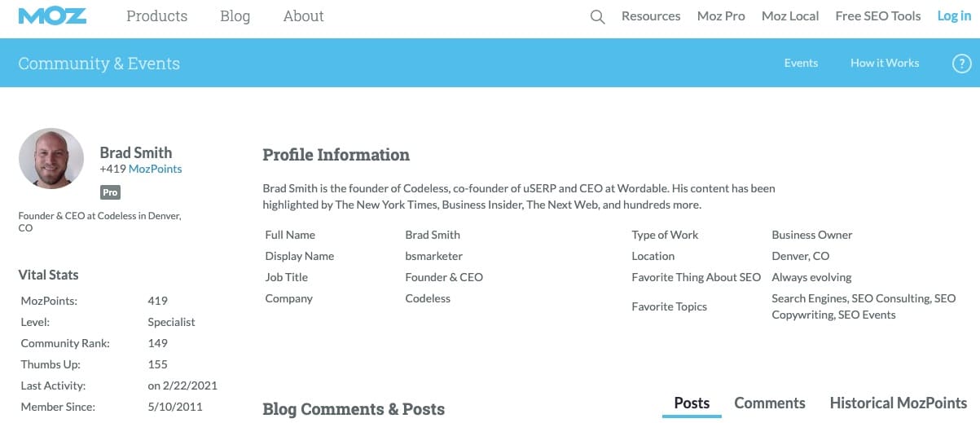
Task: Go to the Blog menu item
Action: 235,16
